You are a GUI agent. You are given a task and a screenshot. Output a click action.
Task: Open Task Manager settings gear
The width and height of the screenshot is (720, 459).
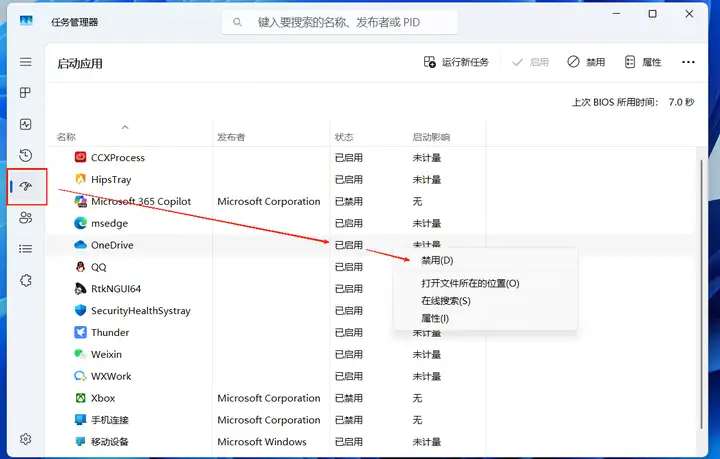click(26, 439)
